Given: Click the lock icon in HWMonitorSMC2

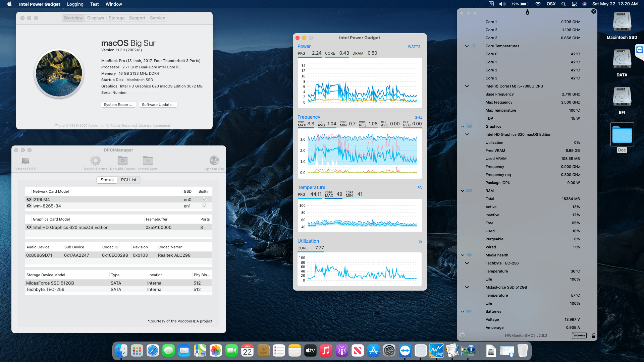Looking at the screenshot, I should (x=593, y=336).
